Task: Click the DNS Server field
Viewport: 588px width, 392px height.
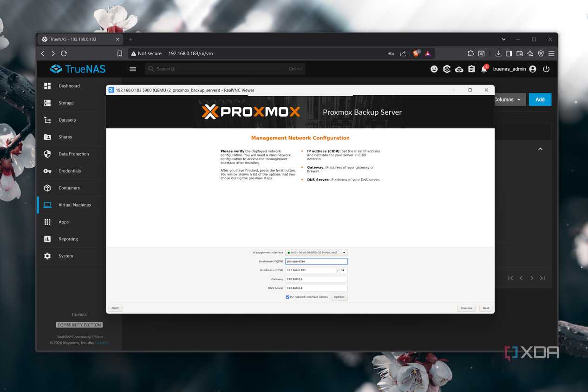Action: (316, 288)
